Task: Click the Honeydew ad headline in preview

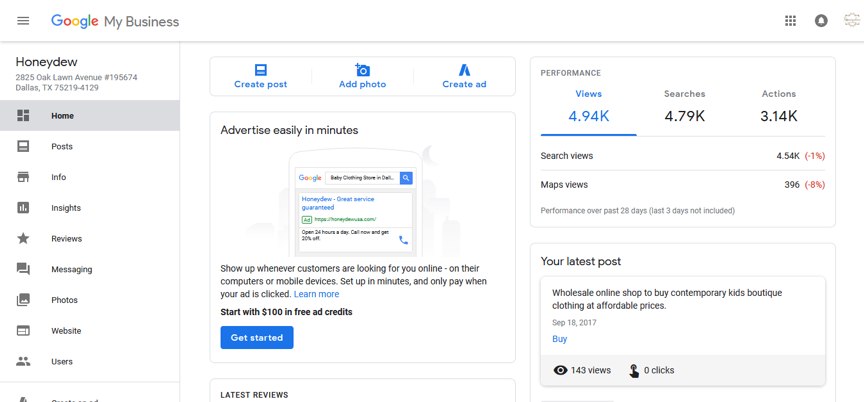Action: tap(338, 203)
